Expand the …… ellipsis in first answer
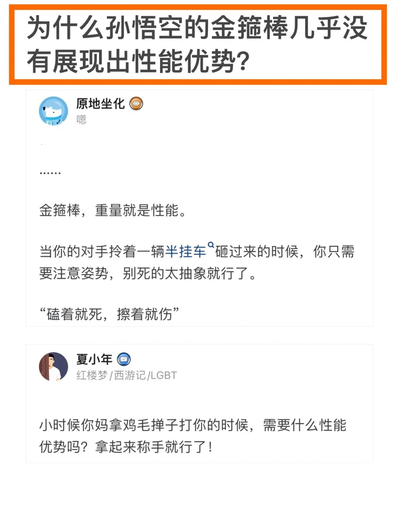Image resolution: width=399 pixels, height=532 pixels. click(x=50, y=173)
